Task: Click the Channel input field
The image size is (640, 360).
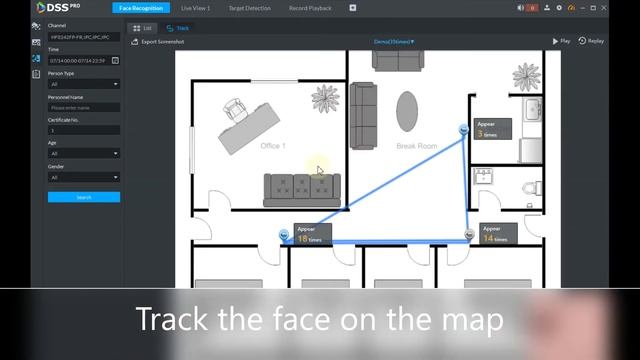Action: coord(84,37)
